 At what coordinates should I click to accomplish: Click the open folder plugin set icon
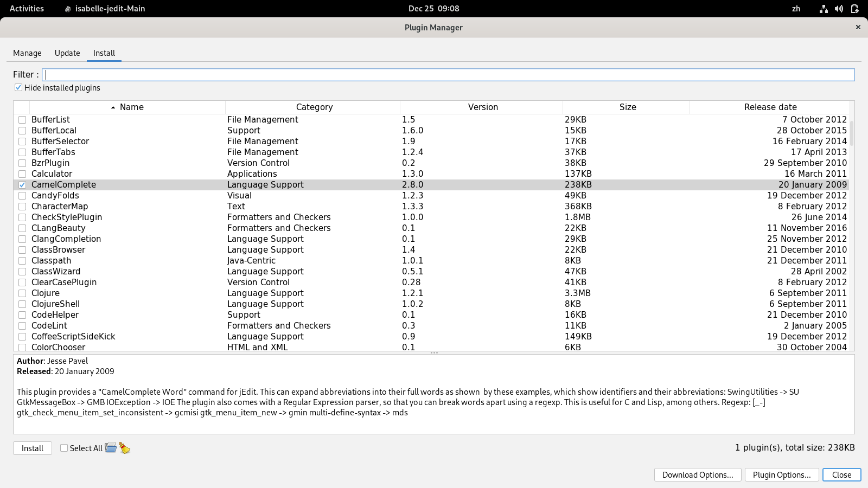coord(111,447)
